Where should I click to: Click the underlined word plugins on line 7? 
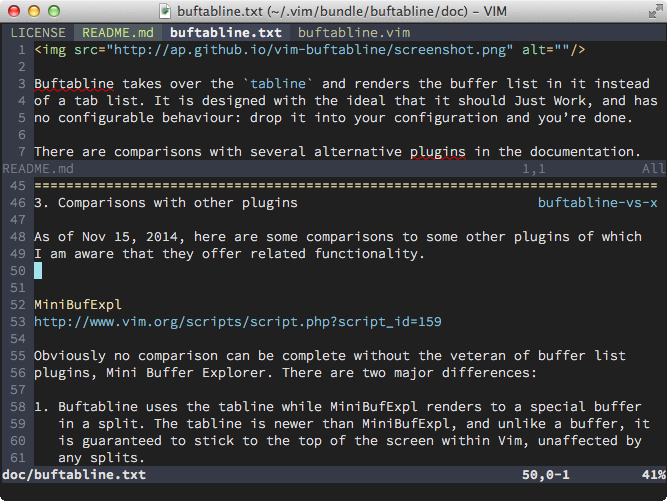[x=438, y=152]
